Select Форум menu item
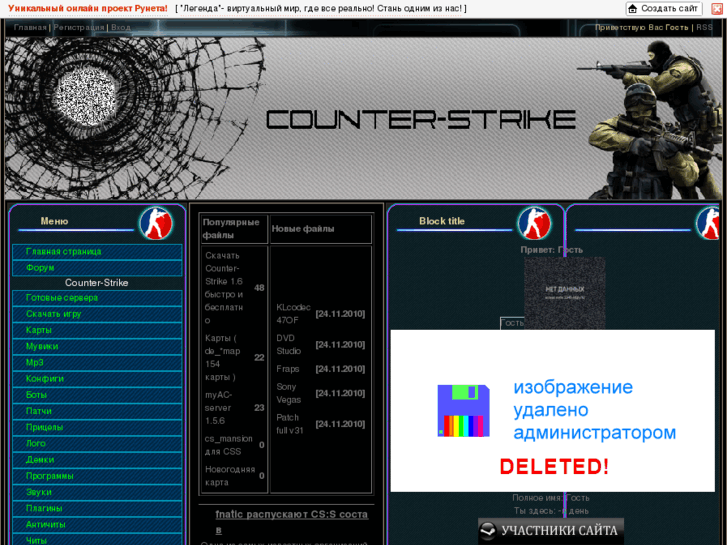 97,268
